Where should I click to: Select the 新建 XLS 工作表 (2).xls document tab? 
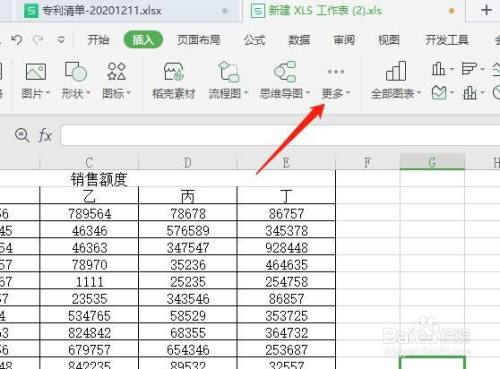coord(353,11)
